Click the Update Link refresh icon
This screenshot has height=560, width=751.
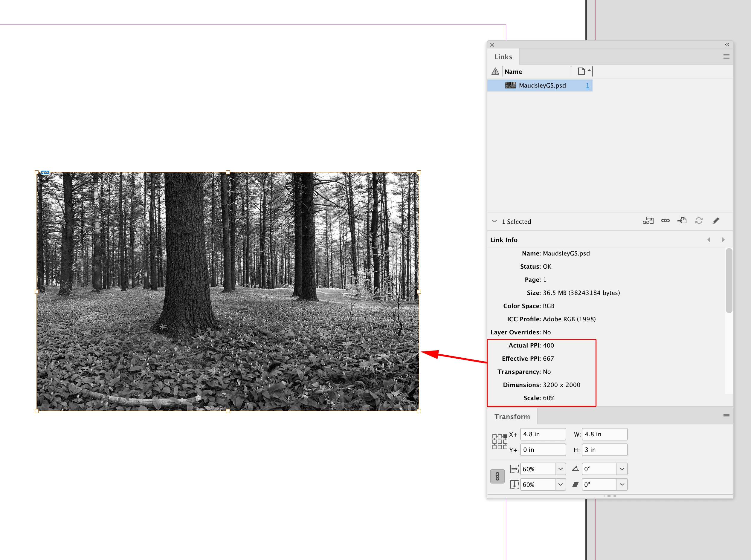tap(699, 221)
